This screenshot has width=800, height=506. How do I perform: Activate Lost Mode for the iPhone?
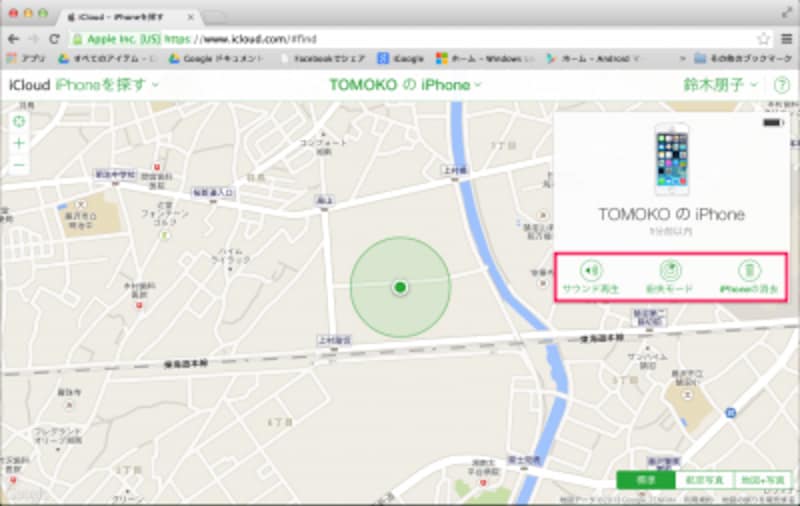point(670,277)
